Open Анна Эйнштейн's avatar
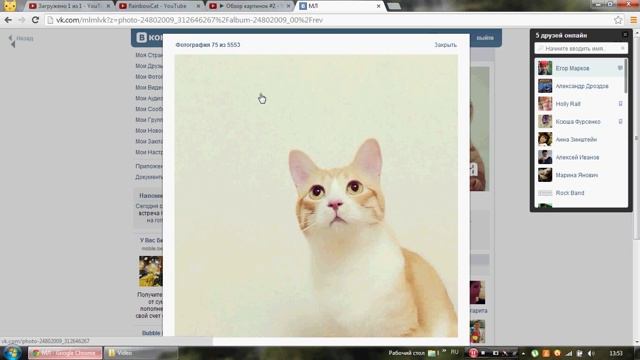This screenshot has width=640, height=360. [x=545, y=139]
